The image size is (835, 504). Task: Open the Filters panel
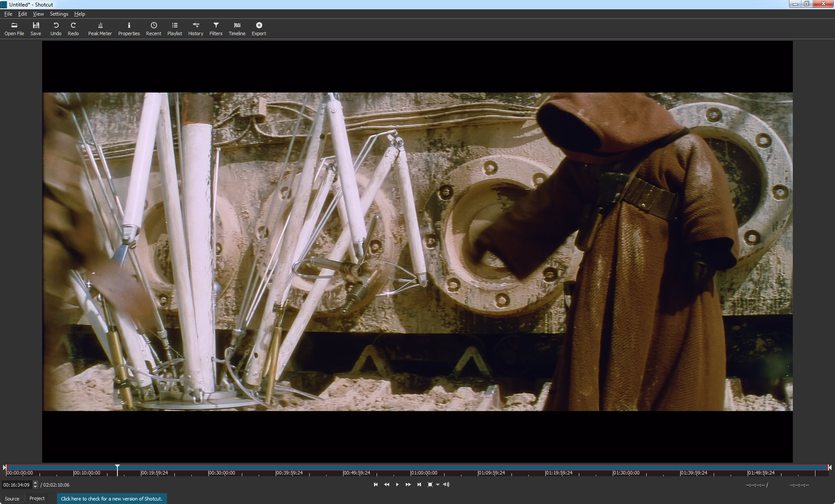[x=216, y=29]
